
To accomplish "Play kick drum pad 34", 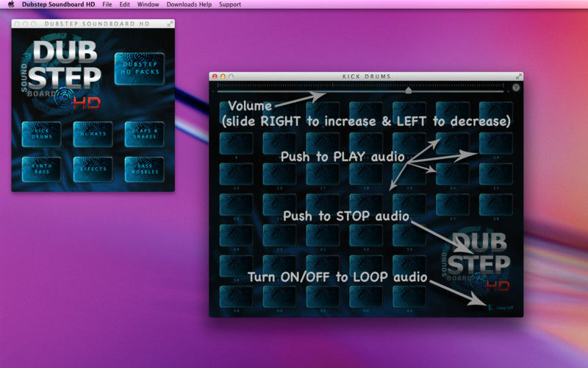I will pos(236,266).
